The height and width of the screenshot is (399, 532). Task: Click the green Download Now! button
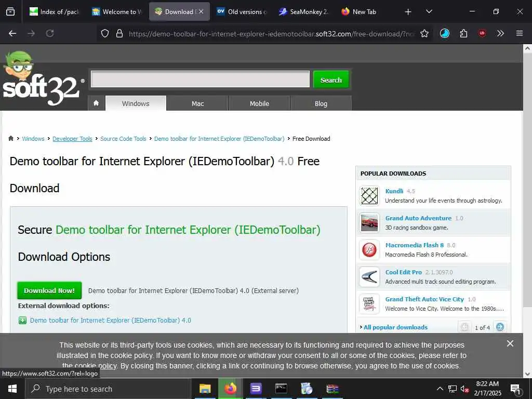pyautogui.click(x=49, y=290)
